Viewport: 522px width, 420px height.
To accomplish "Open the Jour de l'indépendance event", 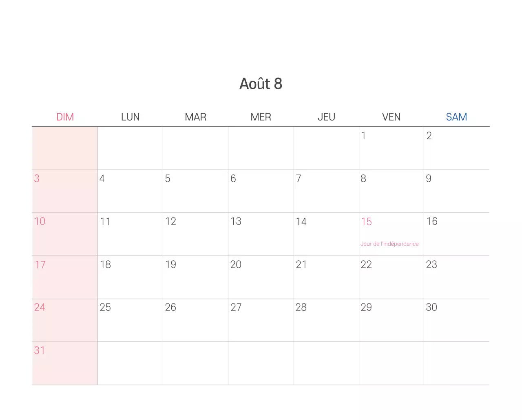I will click(x=389, y=244).
